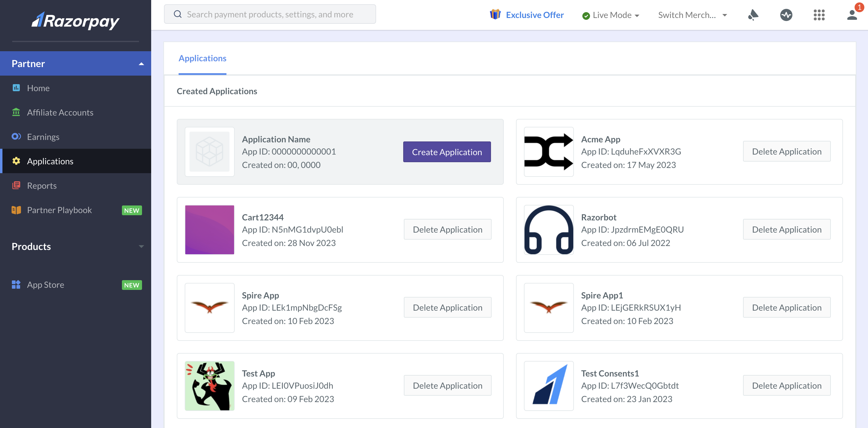
Task: Click the Applications gear icon in sidebar
Action: coord(16,161)
